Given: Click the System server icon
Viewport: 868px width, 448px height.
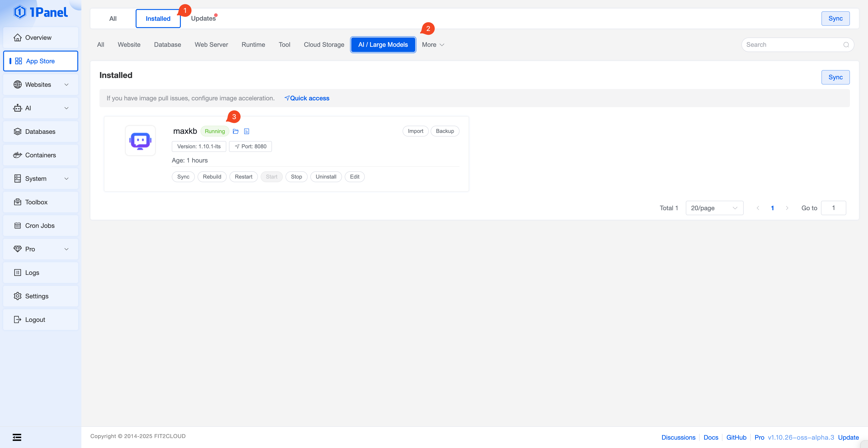Looking at the screenshot, I should tap(18, 179).
